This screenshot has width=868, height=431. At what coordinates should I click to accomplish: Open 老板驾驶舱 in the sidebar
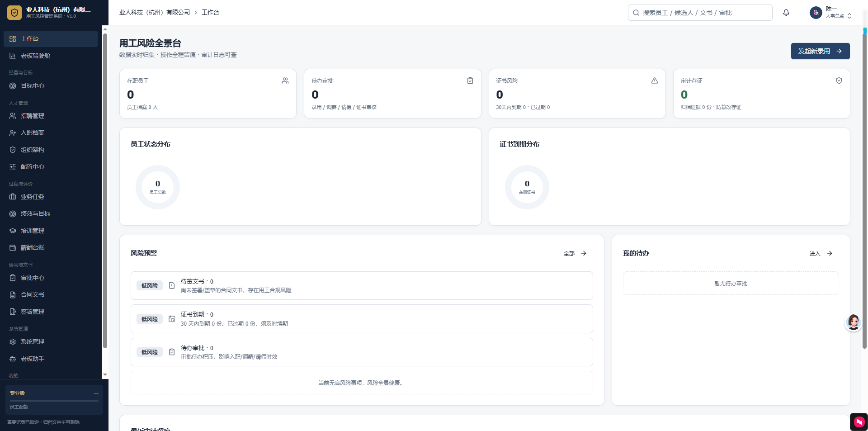pos(51,56)
